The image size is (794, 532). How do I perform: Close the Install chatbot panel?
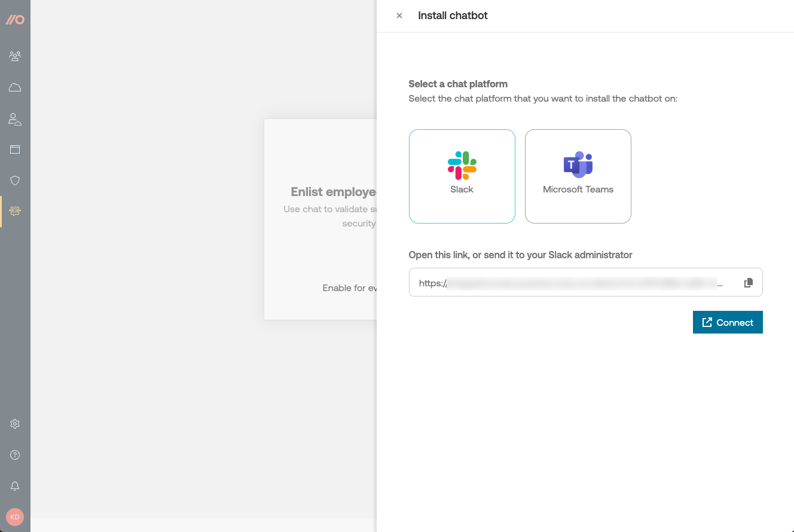(x=399, y=16)
